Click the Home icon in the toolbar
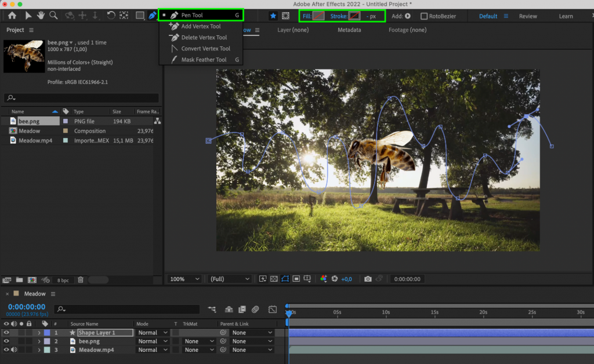The height and width of the screenshot is (364, 594). [x=12, y=16]
